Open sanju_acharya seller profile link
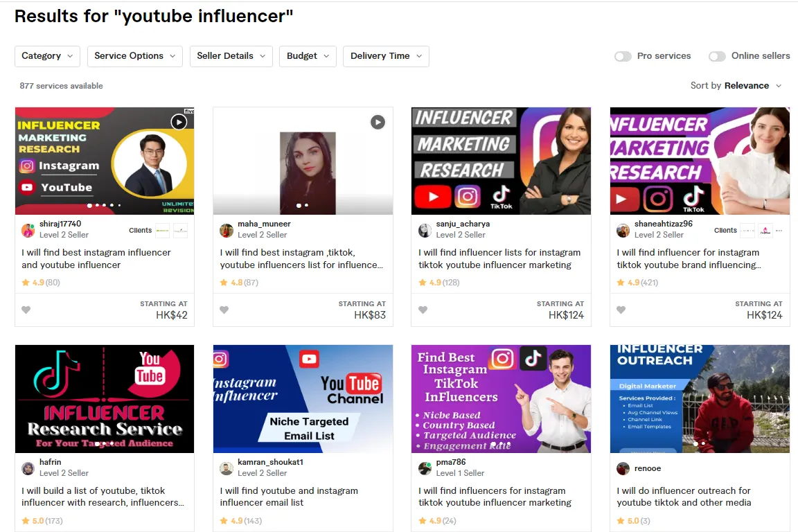This screenshot has width=798, height=532. tap(463, 224)
